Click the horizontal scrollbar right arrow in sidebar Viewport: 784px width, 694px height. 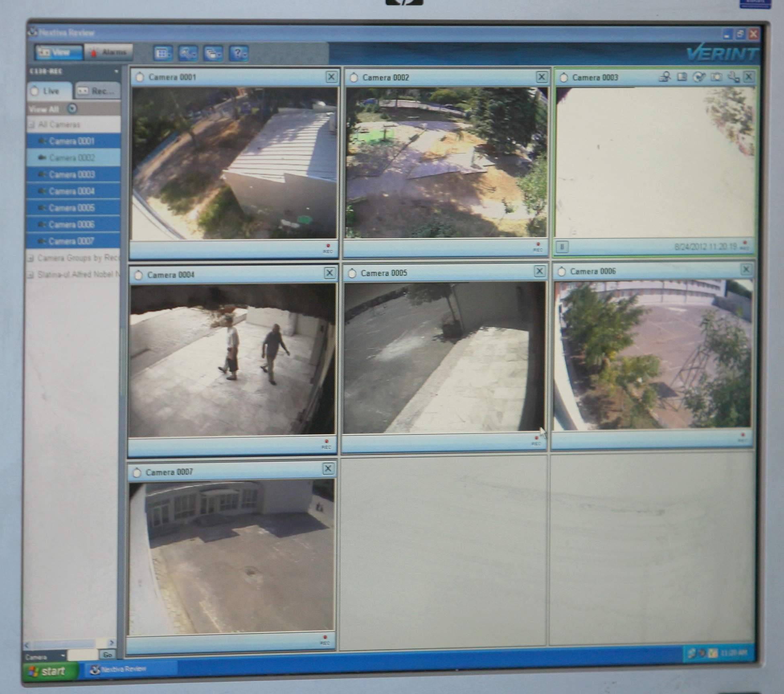coord(112,643)
